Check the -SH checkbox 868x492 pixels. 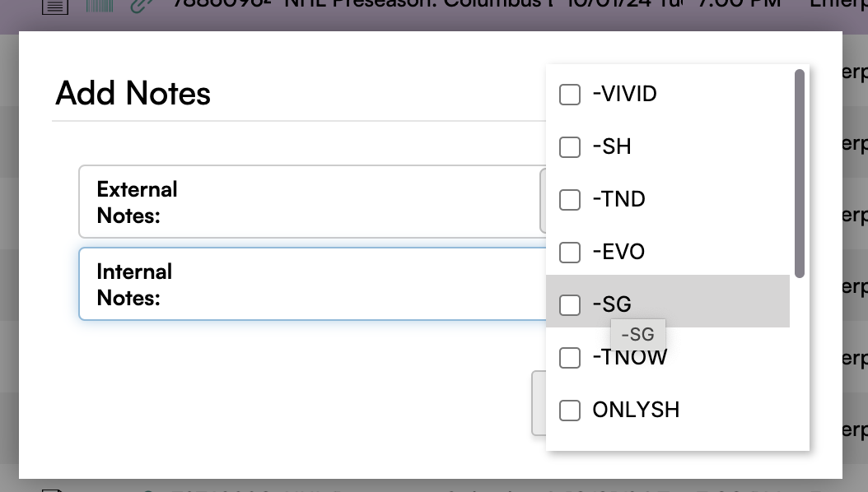pos(570,147)
